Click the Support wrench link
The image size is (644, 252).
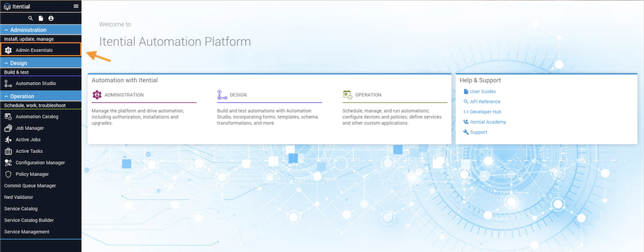point(475,132)
